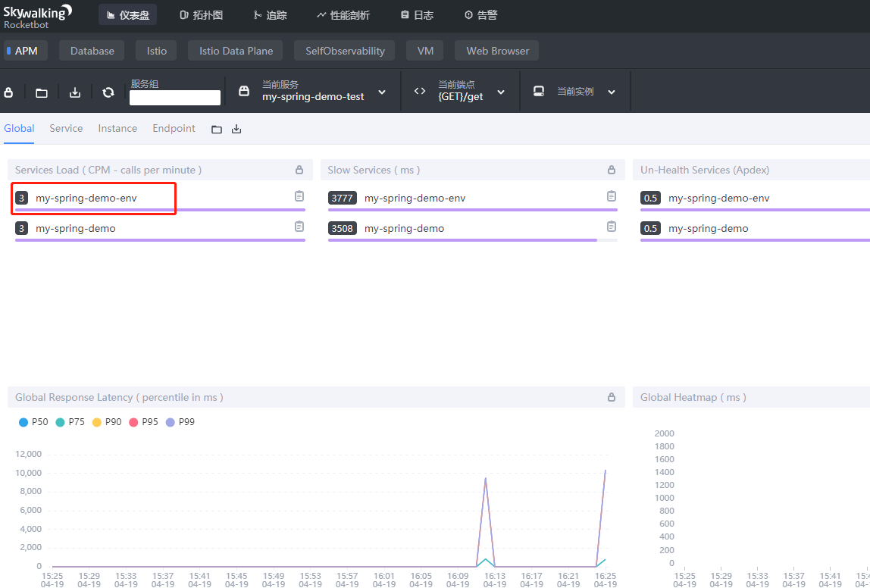The height and width of the screenshot is (588, 870).
Task: Click the 服务组 input field
Action: [x=175, y=98]
